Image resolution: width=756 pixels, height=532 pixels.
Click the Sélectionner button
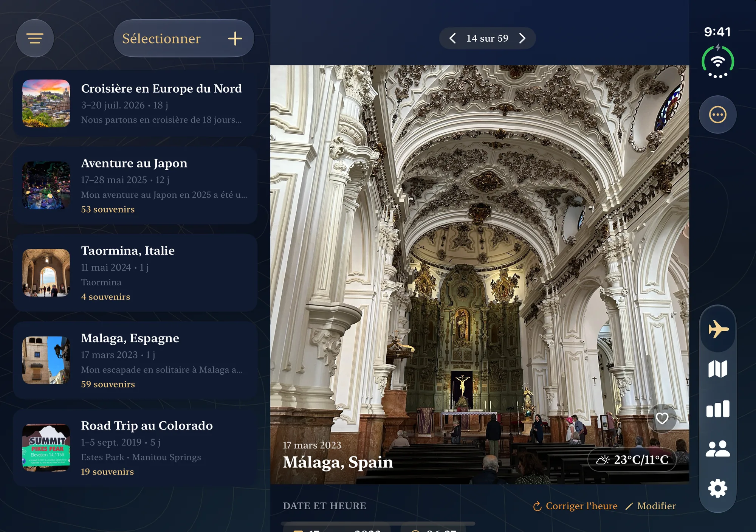161,38
